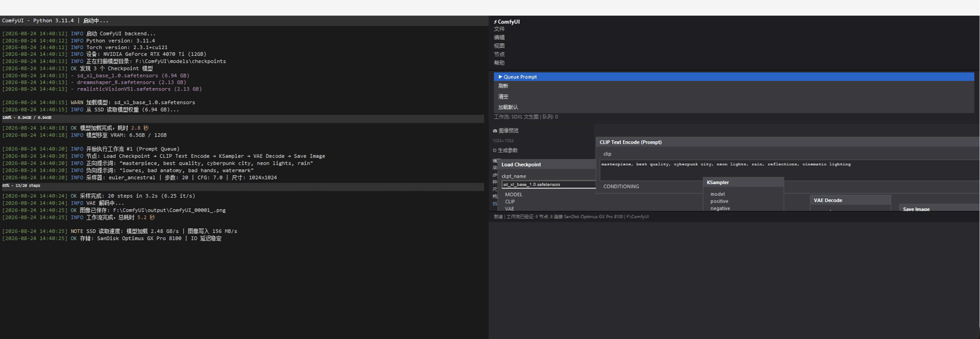Click the SanDisk Optimus GX Pro 8100 terminal log line

112,238
